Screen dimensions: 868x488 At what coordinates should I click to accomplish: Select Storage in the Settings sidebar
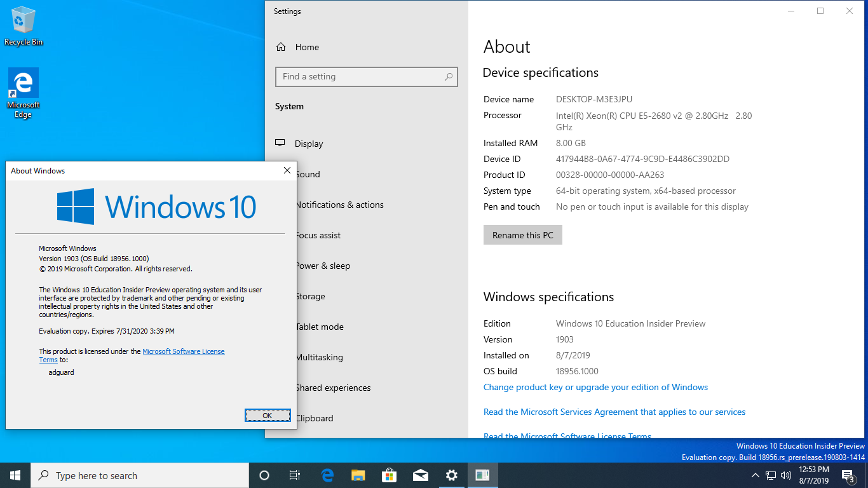(x=311, y=296)
